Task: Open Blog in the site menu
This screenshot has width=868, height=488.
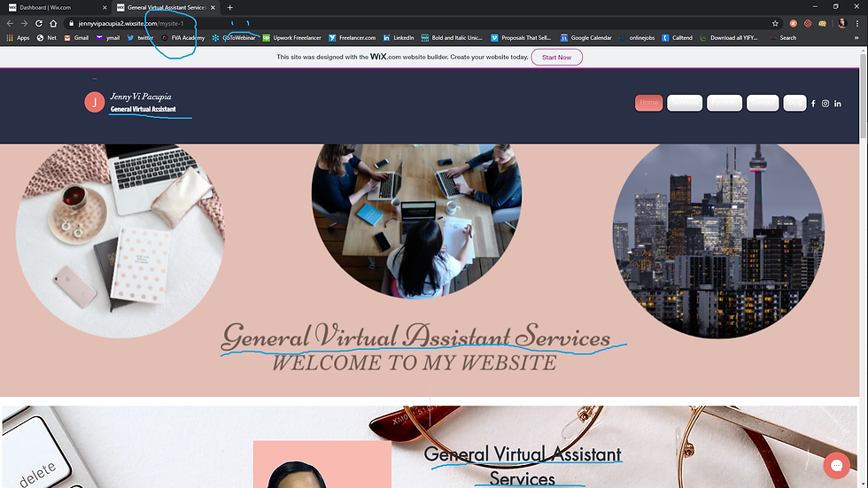Action: tap(795, 103)
